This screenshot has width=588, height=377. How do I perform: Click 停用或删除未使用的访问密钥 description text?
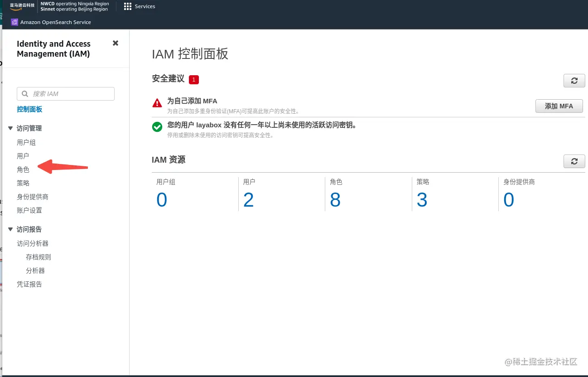(220, 135)
